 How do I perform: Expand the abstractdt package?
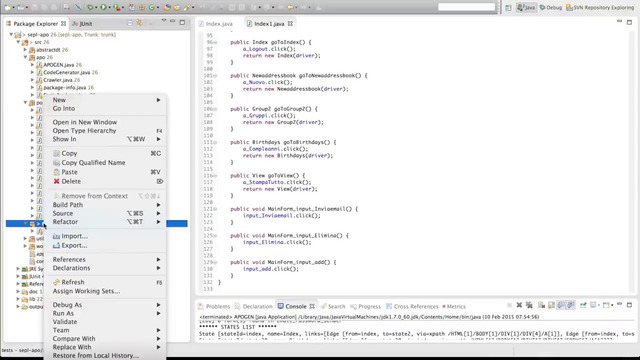point(25,49)
